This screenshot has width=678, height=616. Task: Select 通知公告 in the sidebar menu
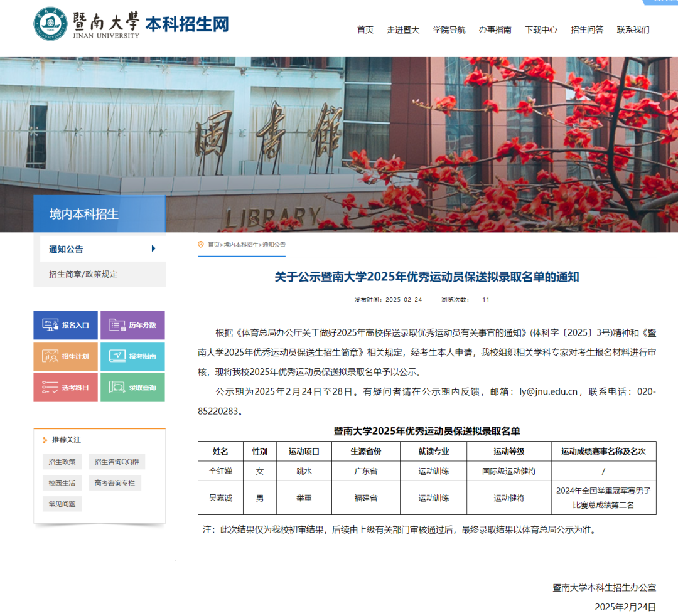(x=102, y=249)
